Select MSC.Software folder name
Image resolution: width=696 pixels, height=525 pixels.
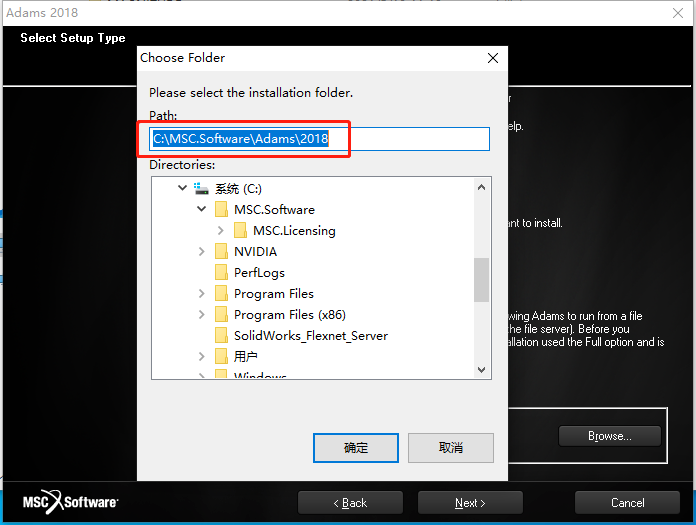click(274, 209)
